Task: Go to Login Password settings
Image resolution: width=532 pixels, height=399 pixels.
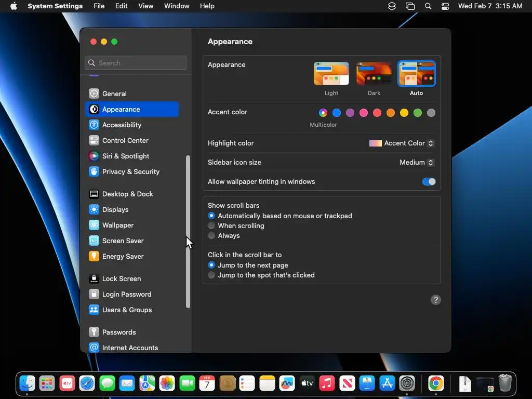Action: point(132,295)
